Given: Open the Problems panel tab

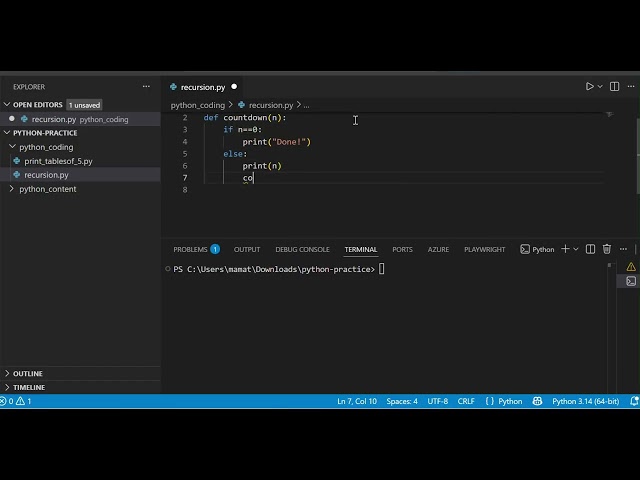Looking at the screenshot, I should (x=196, y=249).
